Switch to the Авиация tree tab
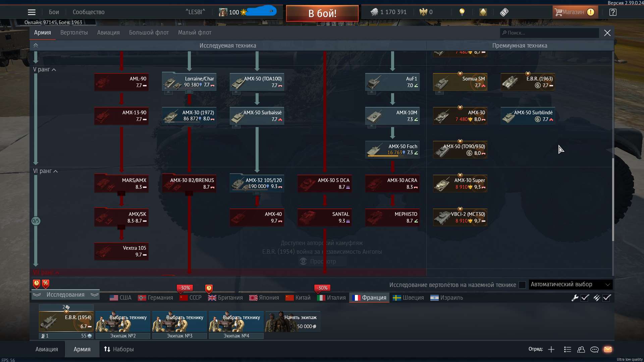Viewport: 644px width, 362px height. (108, 33)
